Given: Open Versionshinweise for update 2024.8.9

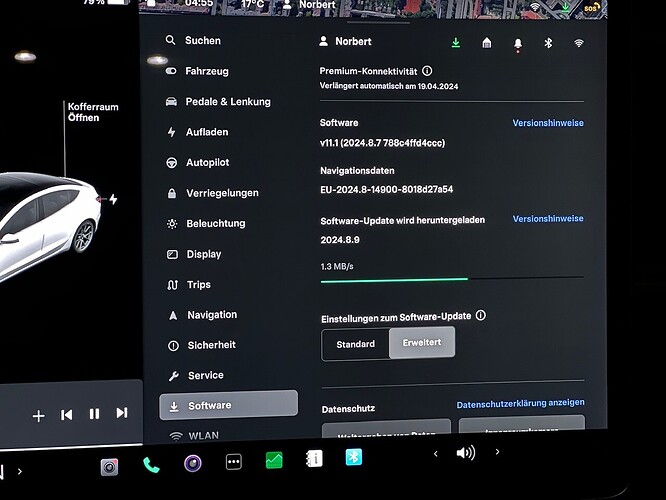Looking at the screenshot, I should pyautogui.click(x=548, y=219).
